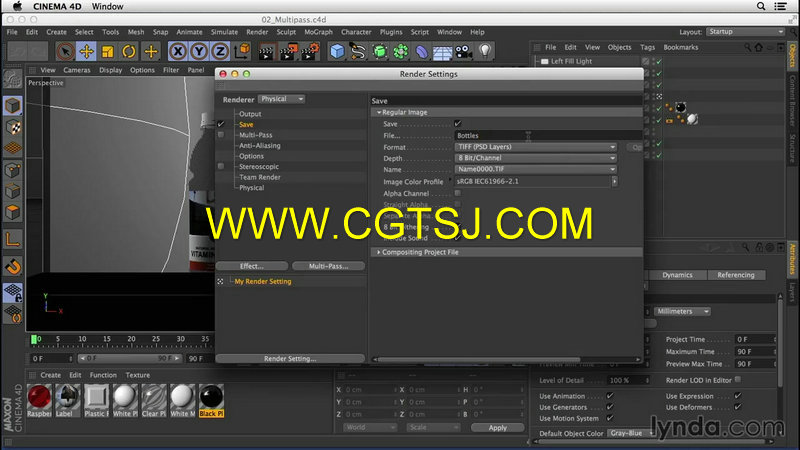Enable the Multi-Pass checkbox in the settings list
800x450 pixels.
coord(221,135)
